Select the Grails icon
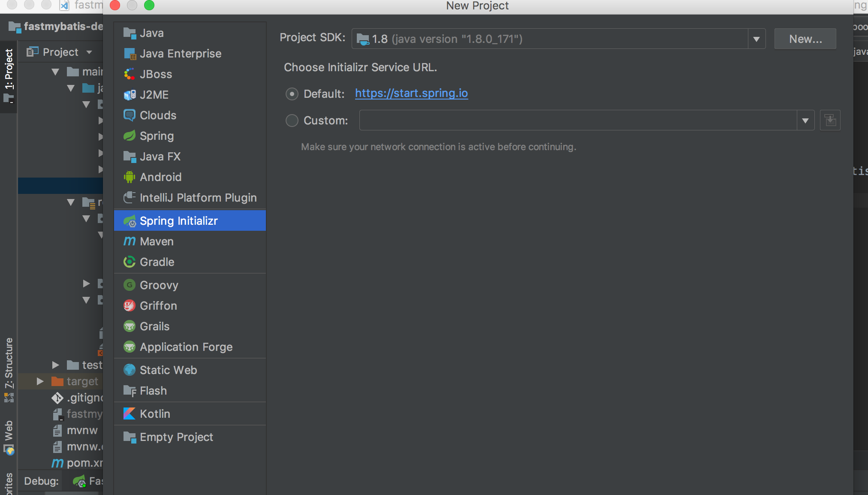 [129, 326]
